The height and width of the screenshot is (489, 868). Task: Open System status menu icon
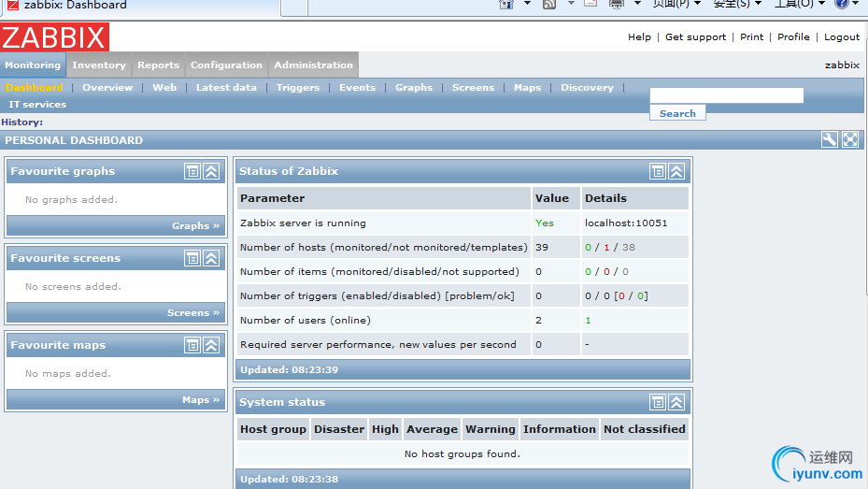click(x=658, y=402)
